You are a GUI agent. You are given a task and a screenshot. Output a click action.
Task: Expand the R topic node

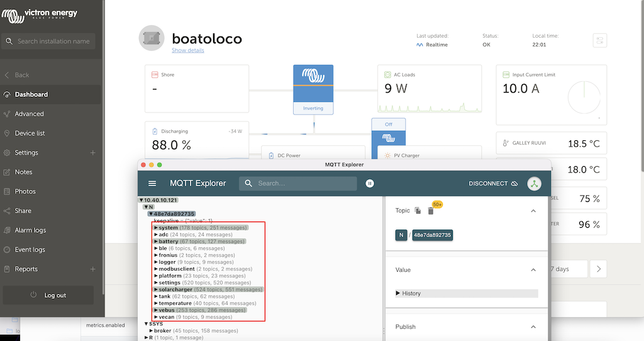(146, 338)
